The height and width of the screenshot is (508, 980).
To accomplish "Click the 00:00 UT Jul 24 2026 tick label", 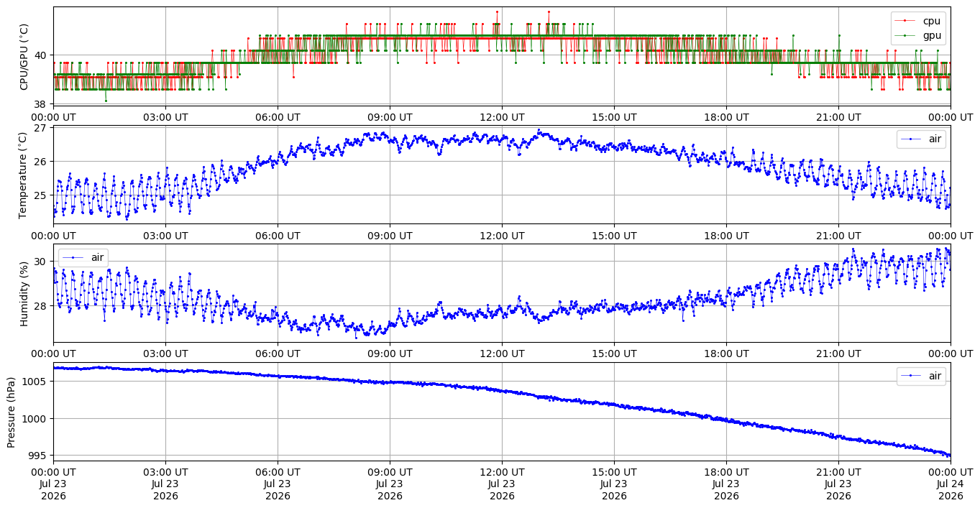I will 951,484.
